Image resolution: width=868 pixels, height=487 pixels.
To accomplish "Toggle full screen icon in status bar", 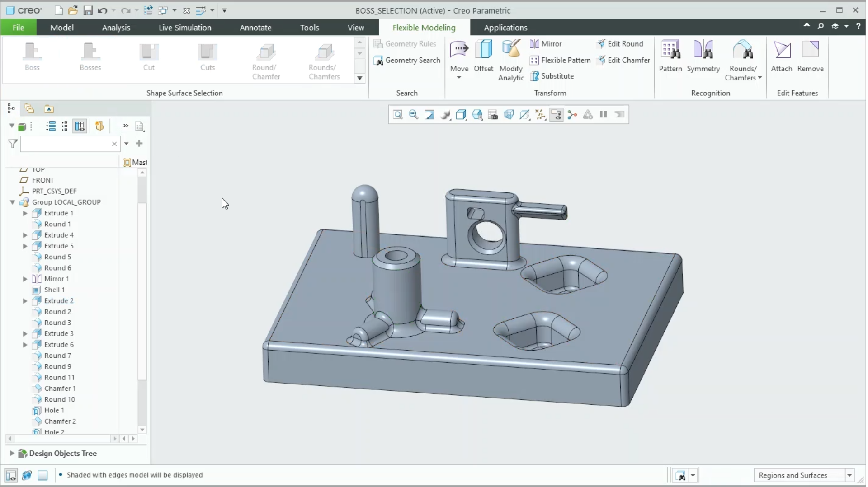I will (42, 475).
